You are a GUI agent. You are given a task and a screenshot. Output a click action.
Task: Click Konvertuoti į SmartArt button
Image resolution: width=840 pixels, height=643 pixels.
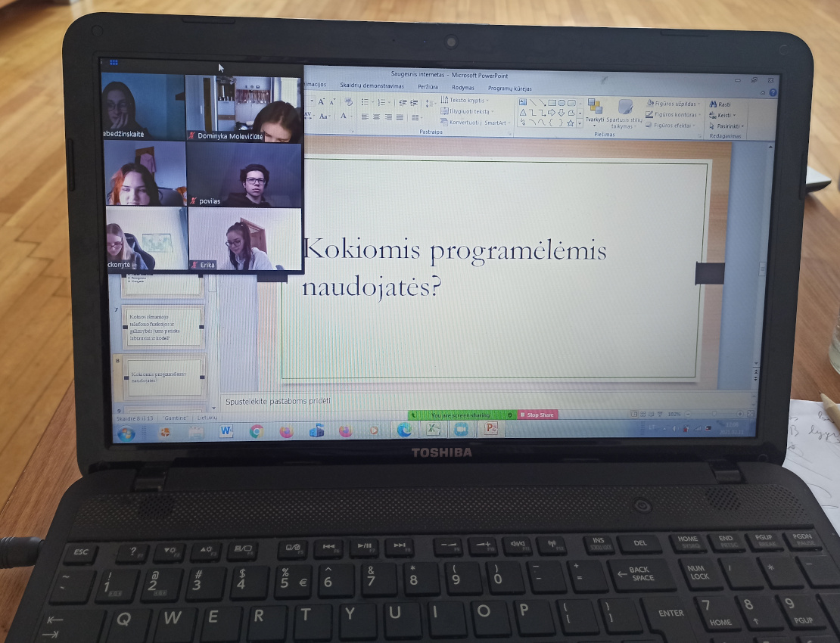[x=474, y=123]
